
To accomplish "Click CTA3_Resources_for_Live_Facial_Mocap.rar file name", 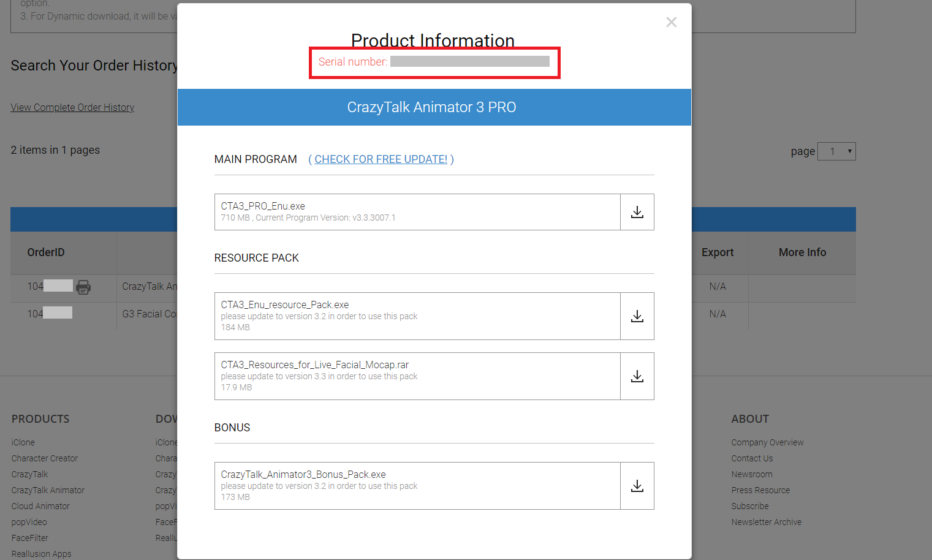I will point(315,365).
